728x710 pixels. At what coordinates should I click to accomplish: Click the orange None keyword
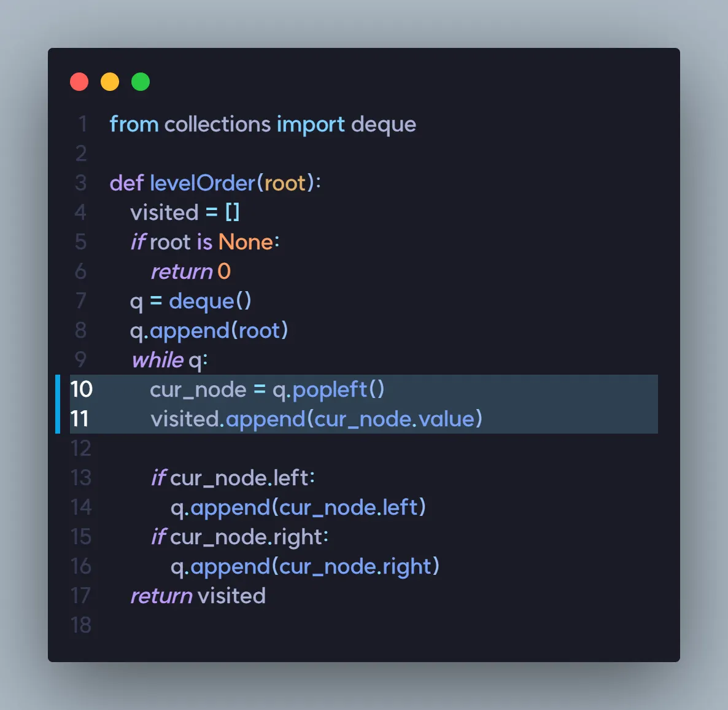(246, 242)
